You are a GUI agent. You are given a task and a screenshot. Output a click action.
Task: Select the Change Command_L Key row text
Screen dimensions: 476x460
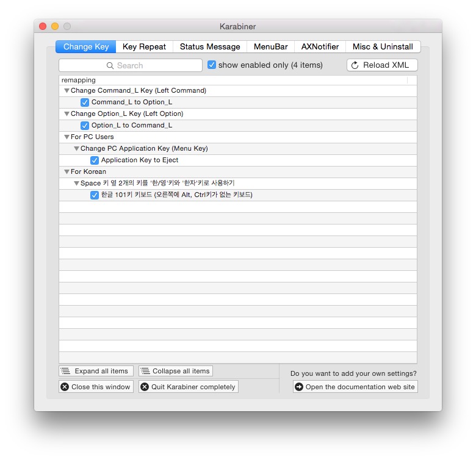coord(139,90)
